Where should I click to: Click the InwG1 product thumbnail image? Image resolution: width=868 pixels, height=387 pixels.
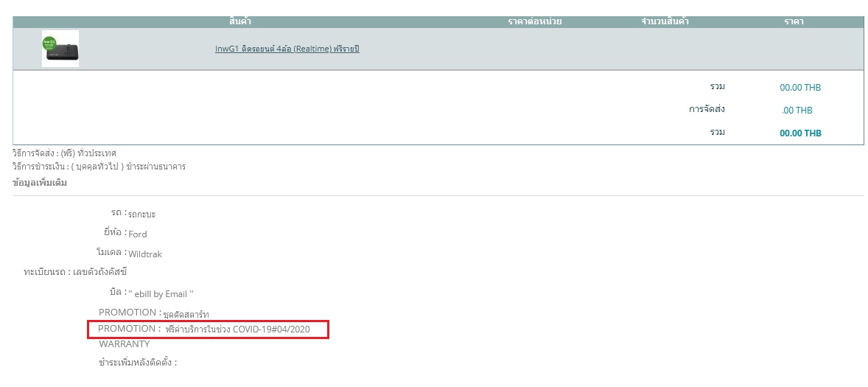tap(60, 49)
